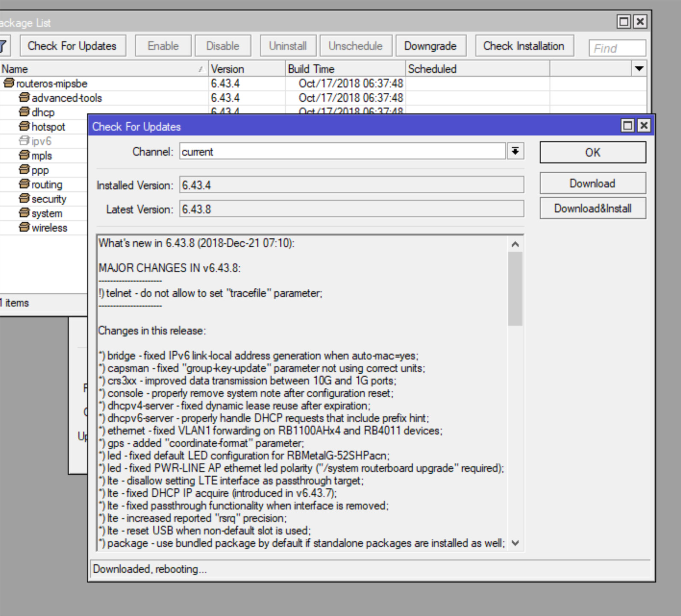This screenshot has width=681, height=616.
Task: Click the wireless package icon
Action: [24, 227]
